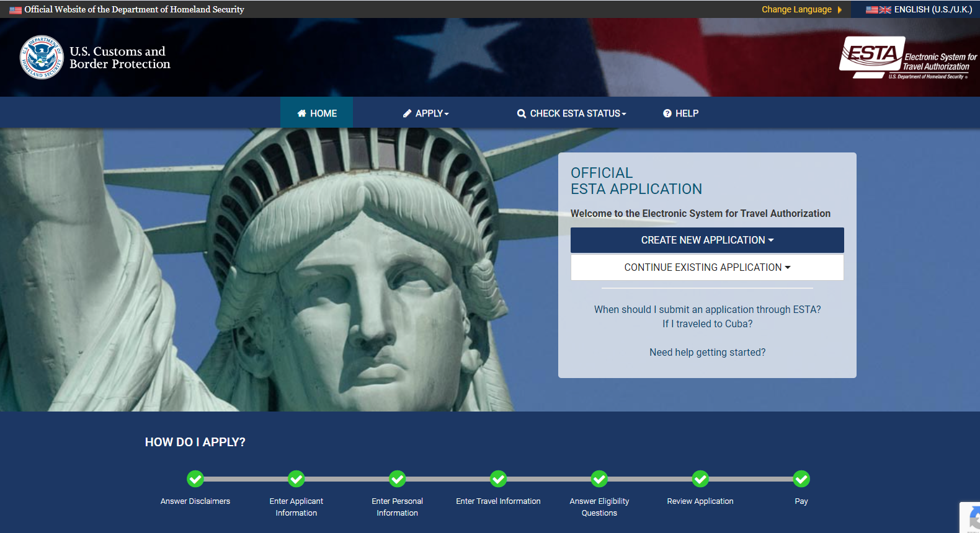
Task: Click the 'Answer Disclaimers' step label
Action: [x=195, y=501]
